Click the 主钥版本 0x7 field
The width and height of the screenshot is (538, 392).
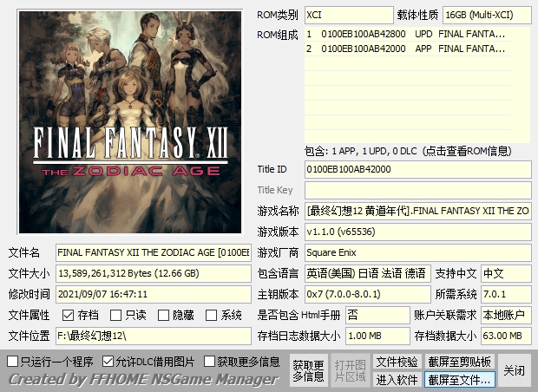[x=367, y=294]
